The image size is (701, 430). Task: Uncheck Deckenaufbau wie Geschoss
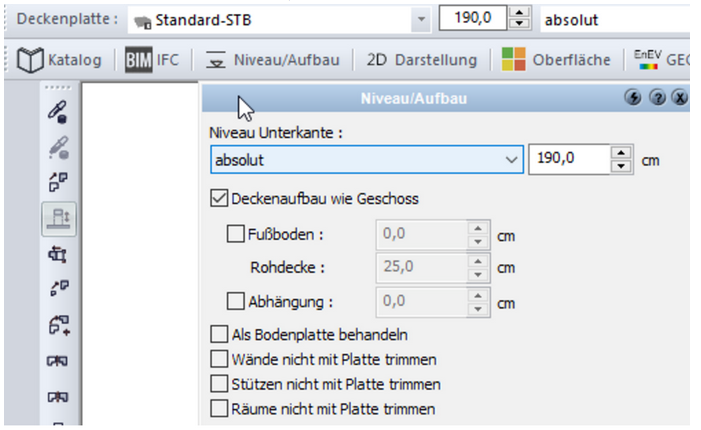[219, 199]
